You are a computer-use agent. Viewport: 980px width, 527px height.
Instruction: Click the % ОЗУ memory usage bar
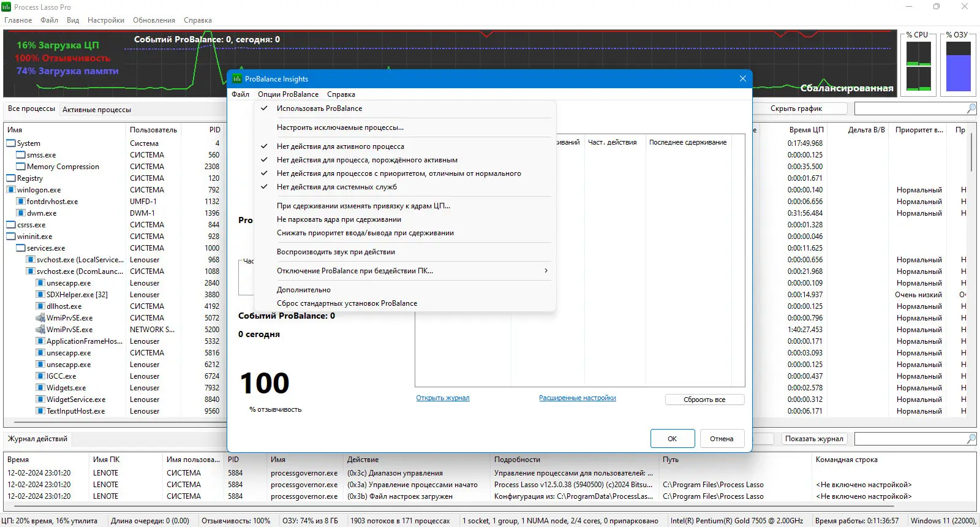click(959, 66)
